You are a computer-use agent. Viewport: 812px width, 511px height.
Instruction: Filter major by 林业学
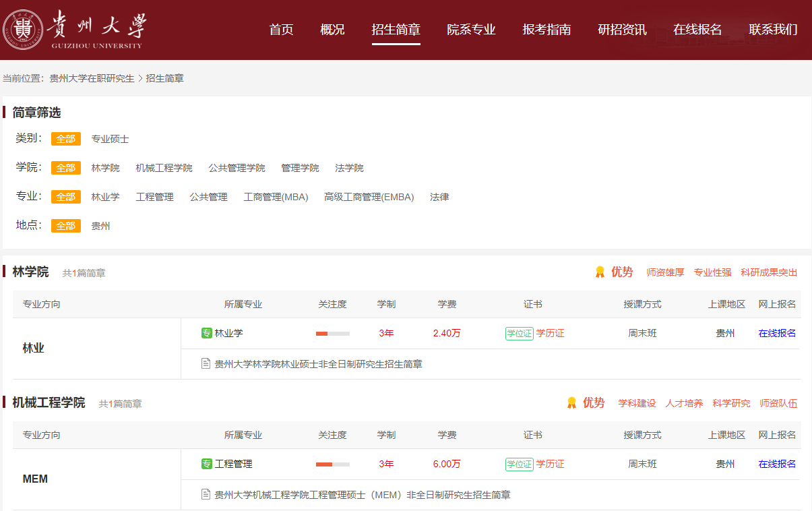(x=106, y=197)
